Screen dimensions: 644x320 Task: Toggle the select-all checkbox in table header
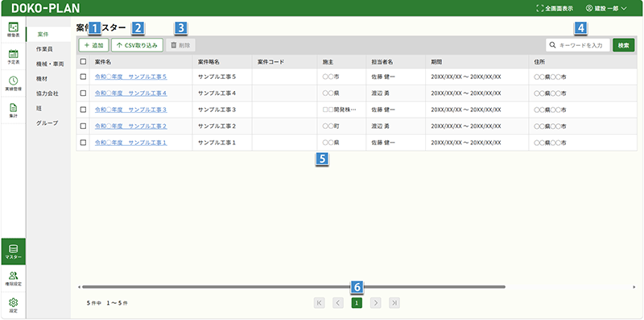pyautogui.click(x=84, y=62)
